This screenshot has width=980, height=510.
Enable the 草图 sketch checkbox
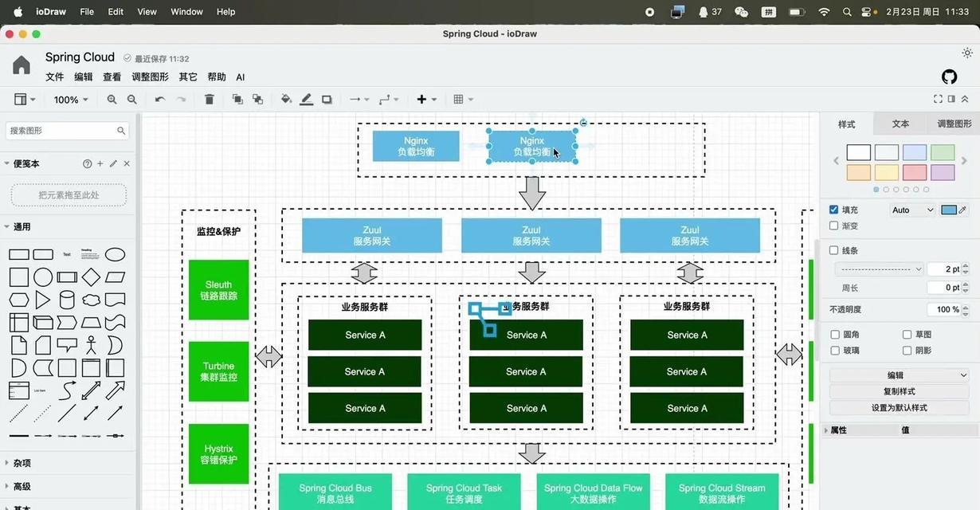click(x=907, y=335)
